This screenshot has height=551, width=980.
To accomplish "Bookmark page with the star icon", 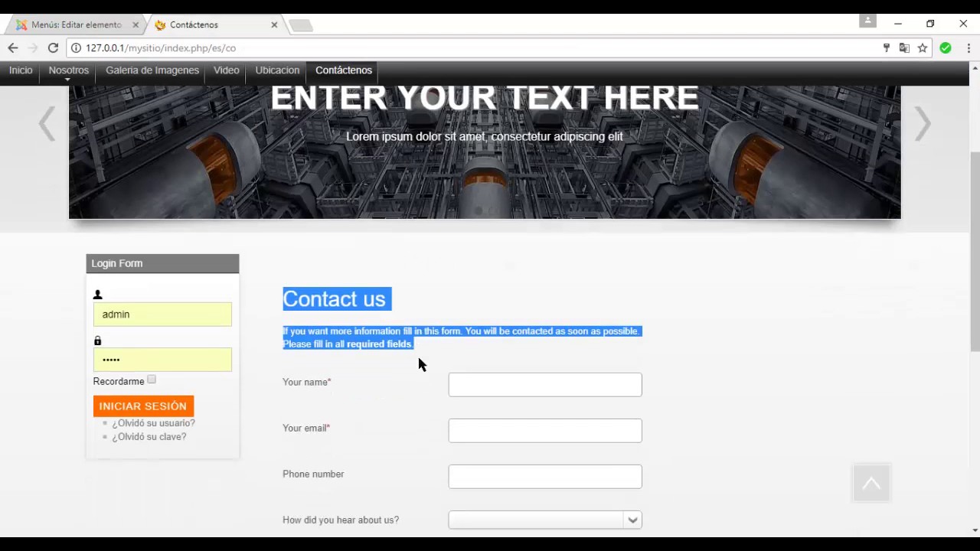I will (x=923, y=47).
